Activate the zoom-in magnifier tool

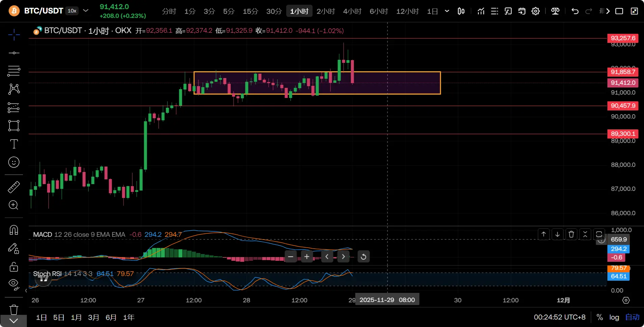14,205
